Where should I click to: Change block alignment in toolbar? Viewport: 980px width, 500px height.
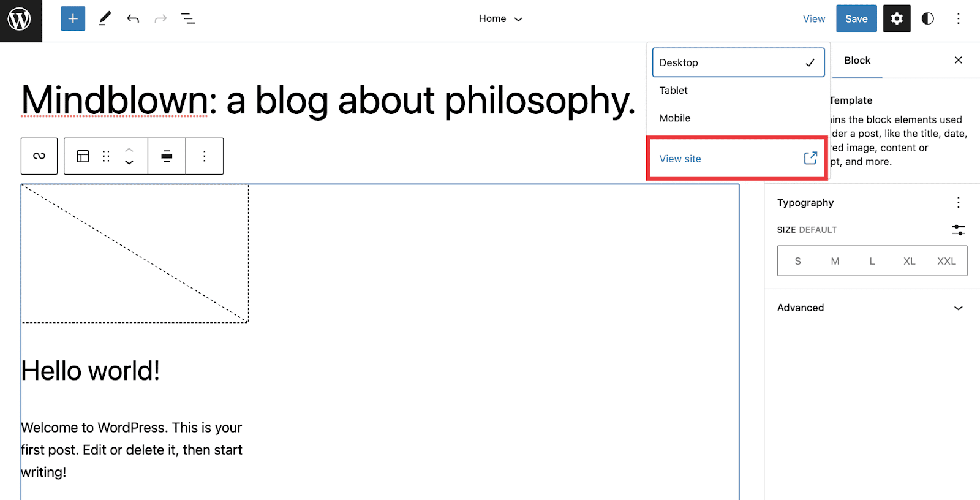(167, 156)
